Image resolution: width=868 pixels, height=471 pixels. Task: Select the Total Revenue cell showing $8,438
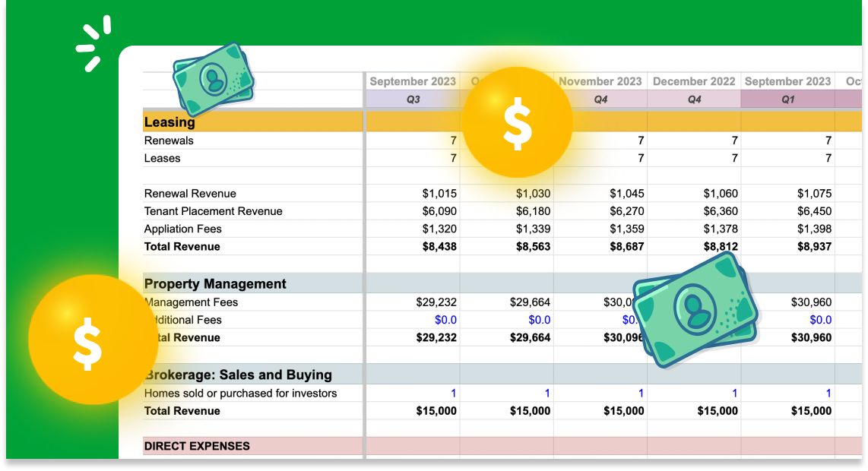click(x=439, y=246)
